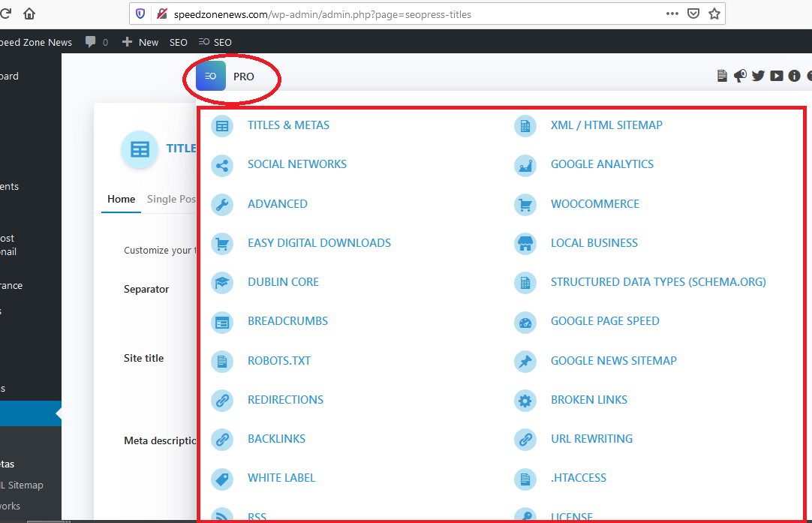Click the YouTube icon in header

pos(776,76)
